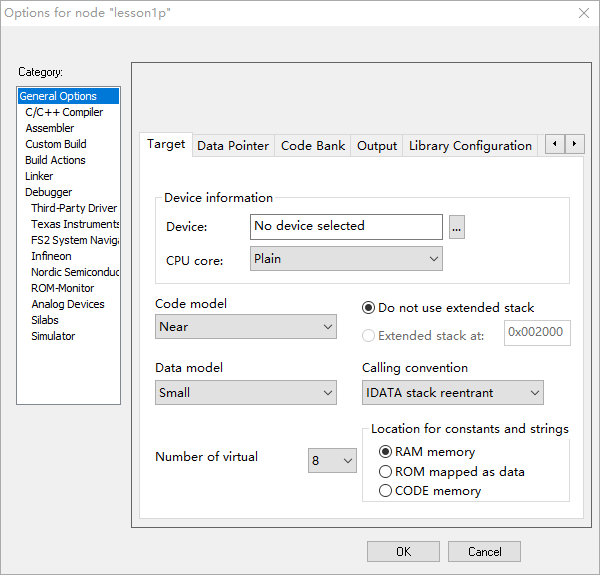Choose CODE memory for constants
This screenshot has height=575, width=600.
(x=429, y=491)
